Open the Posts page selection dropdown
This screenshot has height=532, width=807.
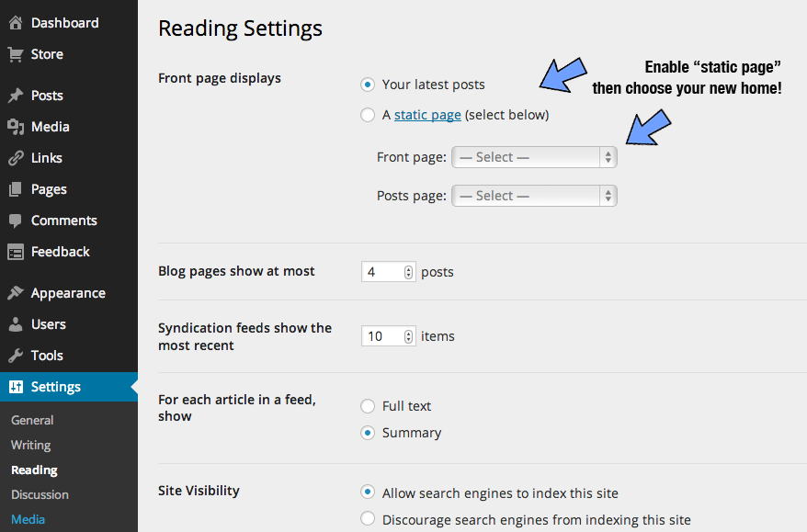coord(533,196)
